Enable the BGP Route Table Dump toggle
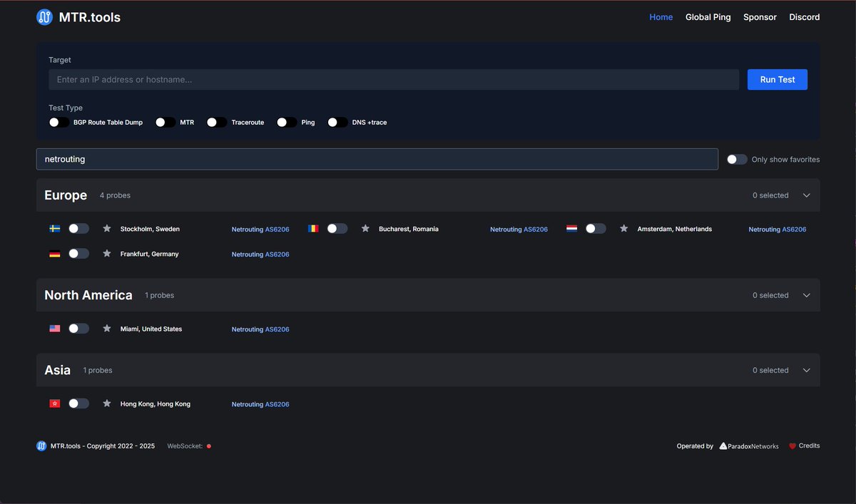Image resolution: width=856 pixels, height=504 pixels. (x=59, y=123)
